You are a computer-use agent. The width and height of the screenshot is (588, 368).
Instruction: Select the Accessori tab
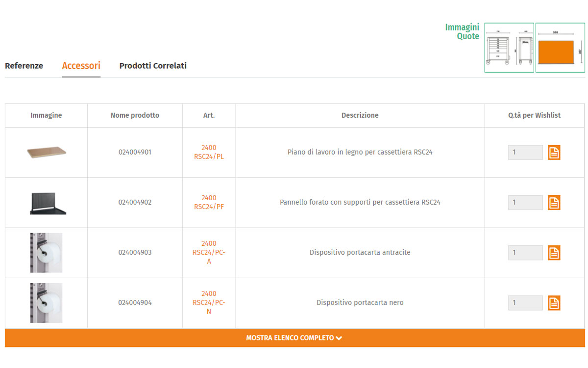[81, 66]
